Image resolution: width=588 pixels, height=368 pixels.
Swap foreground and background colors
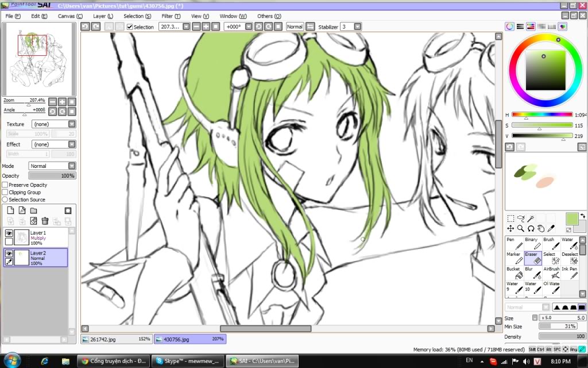582,216
